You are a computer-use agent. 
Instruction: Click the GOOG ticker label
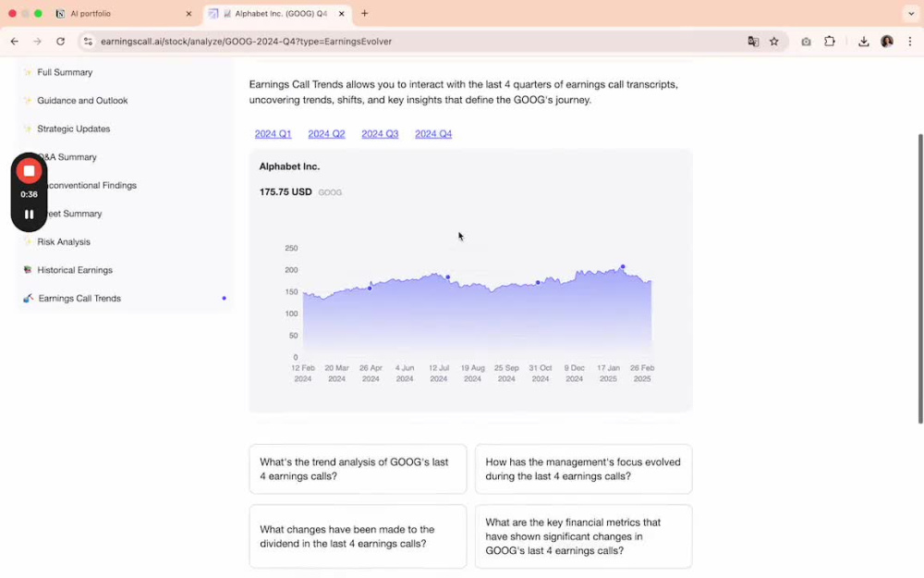330,192
